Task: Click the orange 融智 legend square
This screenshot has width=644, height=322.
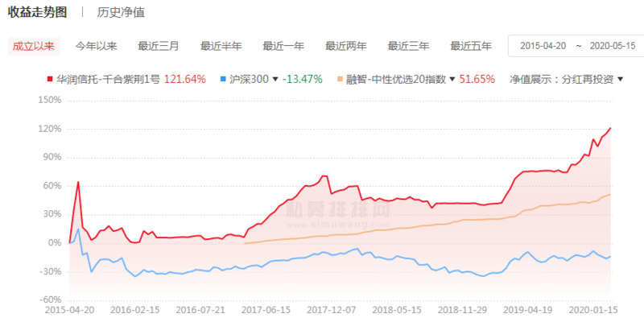Action: tap(341, 80)
